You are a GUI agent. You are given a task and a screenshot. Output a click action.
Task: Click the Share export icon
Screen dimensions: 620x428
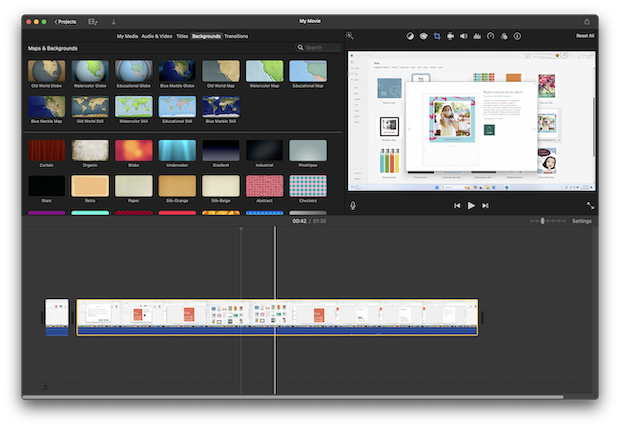click(586, 21)
